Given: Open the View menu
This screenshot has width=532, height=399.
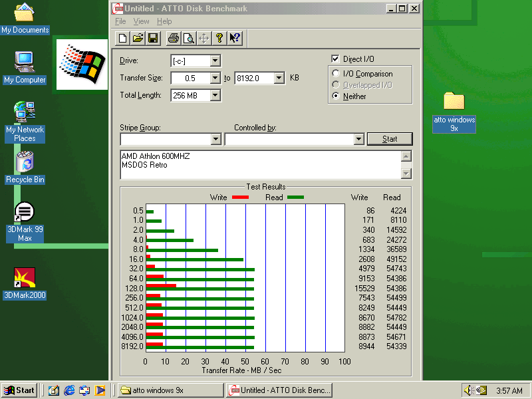Looking at the screenshot, I should click(x=141, y=21).
